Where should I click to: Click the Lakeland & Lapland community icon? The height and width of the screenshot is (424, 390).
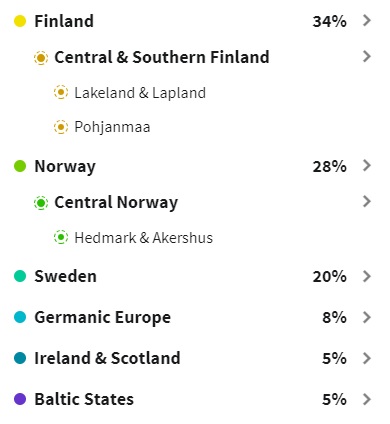61,92
